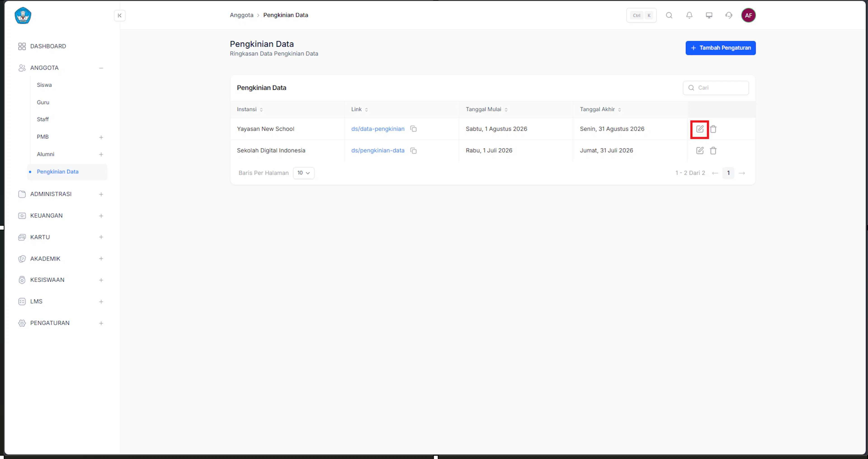Copy the ds/data-pengkinian link
Image resolution: width=868 pixels, height=459 pixels.
point(413,129)
